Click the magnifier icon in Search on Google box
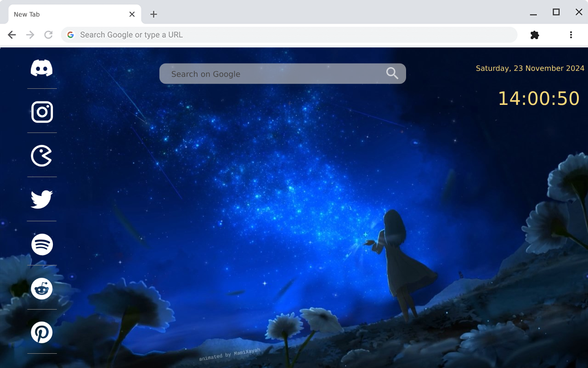588x368 pixels. pos(392,74)
